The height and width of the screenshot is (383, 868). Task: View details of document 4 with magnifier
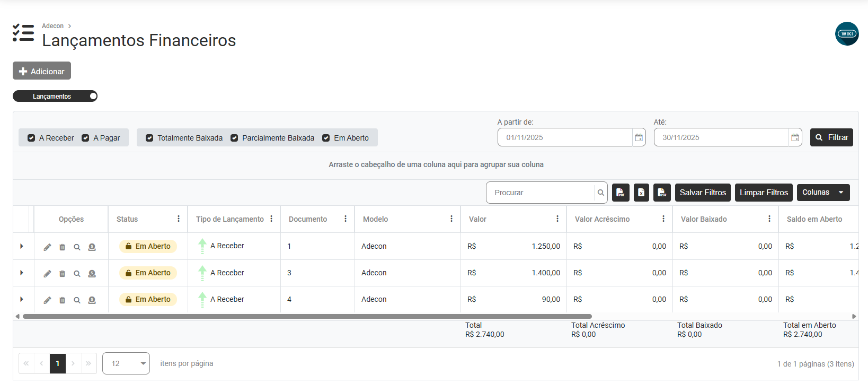pyautogui.click(x=77, y=300)
